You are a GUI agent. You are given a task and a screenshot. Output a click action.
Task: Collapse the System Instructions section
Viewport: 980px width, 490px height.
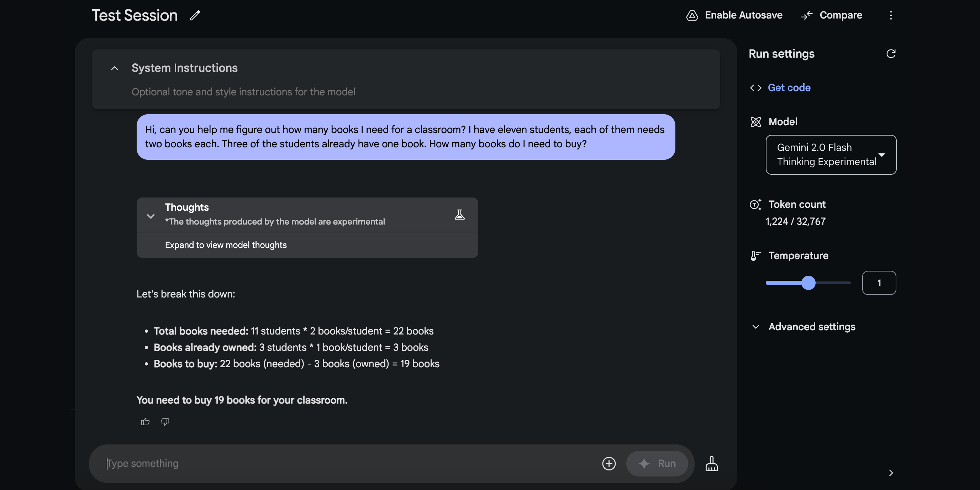[114, 68]
